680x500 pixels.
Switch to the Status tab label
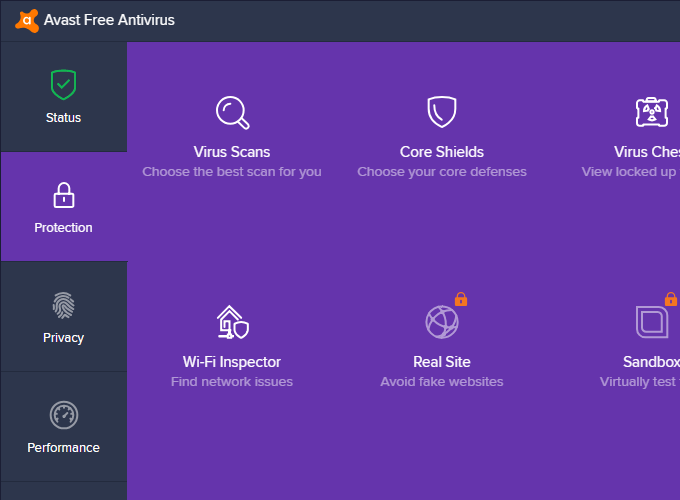pos(63,118)
